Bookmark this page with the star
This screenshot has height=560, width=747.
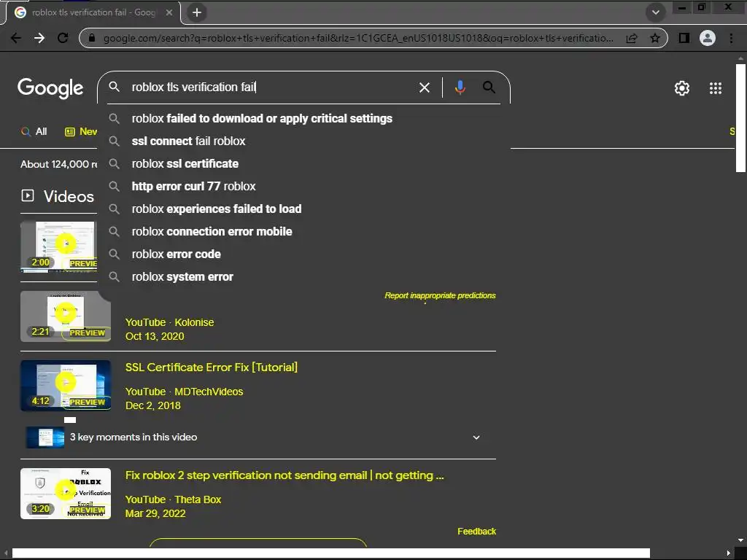tap(655, 38)
